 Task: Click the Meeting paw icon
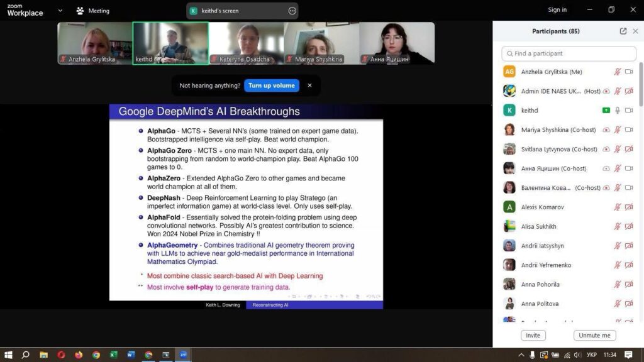(80, 11)
